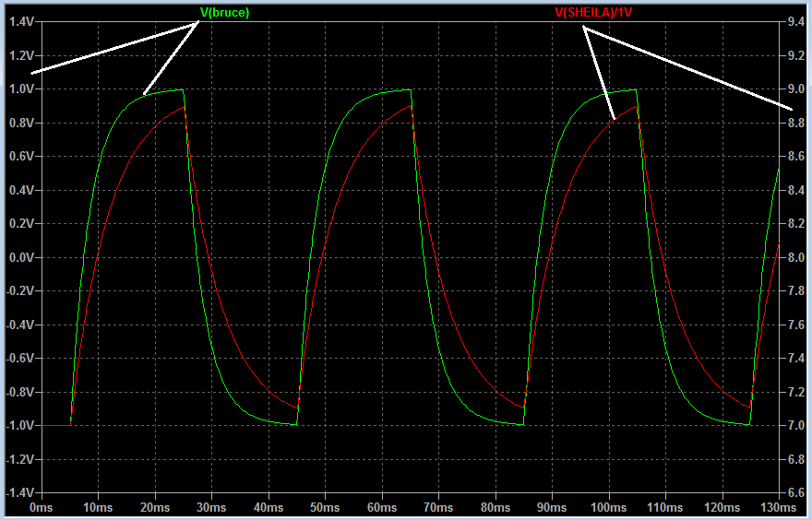812x520 pixels.
Task: Click the 110ms time axis label
Action: 665,508
